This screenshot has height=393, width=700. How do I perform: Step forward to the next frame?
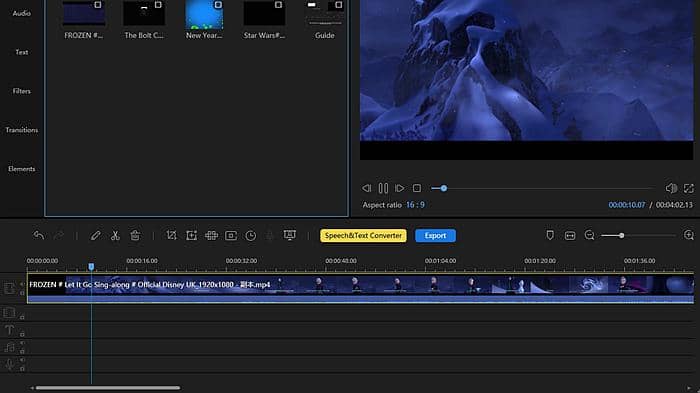click(400, 188)
